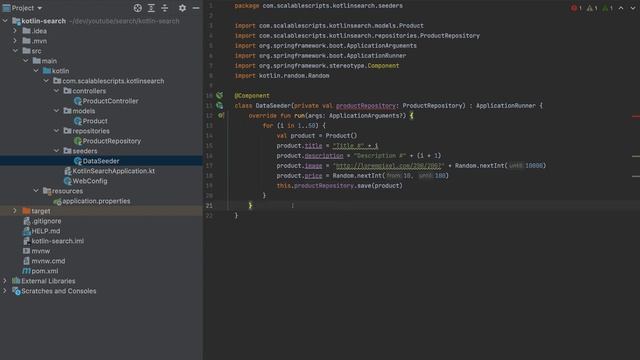Expand the .mvn folder
The width and height of the screenshot is (640, 360).
[x=15, y=41]
